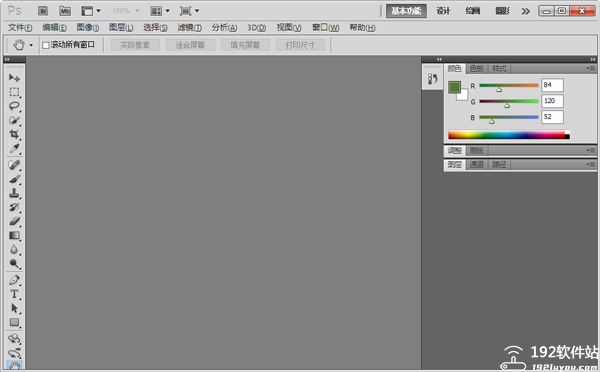600x372 pixels.
Task: Select the Clone Stamp tool
Action: 14,193
